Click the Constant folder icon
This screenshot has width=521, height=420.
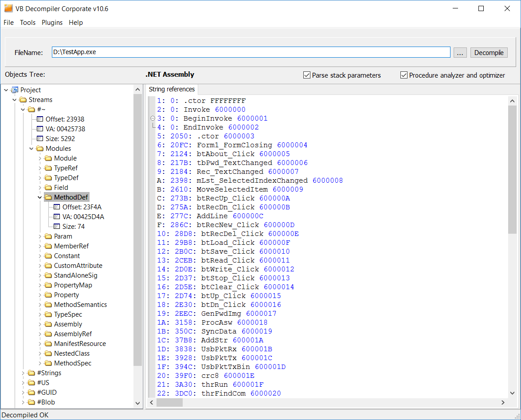pyautogui.click(x=48, y=256)
